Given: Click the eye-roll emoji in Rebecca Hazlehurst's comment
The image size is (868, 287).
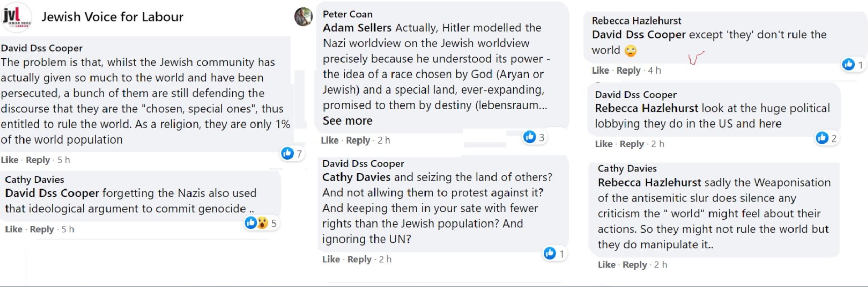Looking at the screenshot, I should tap(630, 50).
